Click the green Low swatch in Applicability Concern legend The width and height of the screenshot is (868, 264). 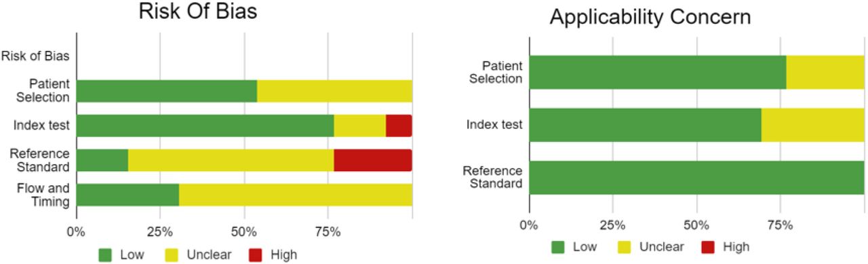pos(557,246)
